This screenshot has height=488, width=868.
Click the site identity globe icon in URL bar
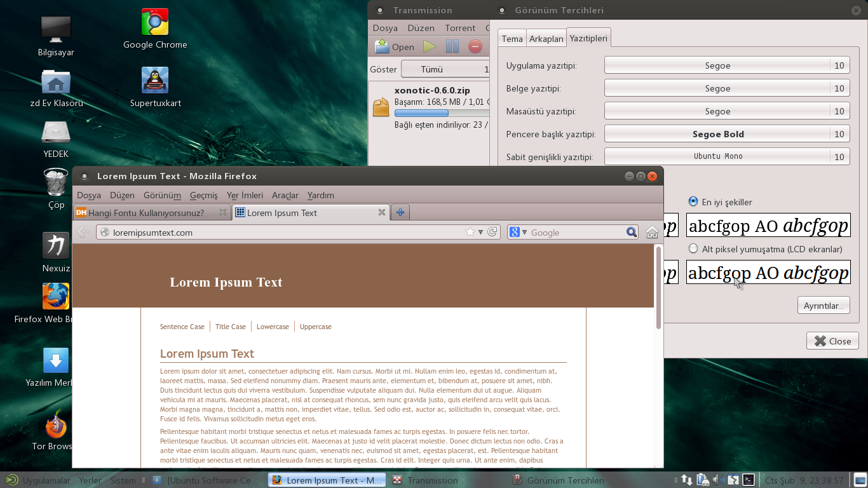coord(105,233)
